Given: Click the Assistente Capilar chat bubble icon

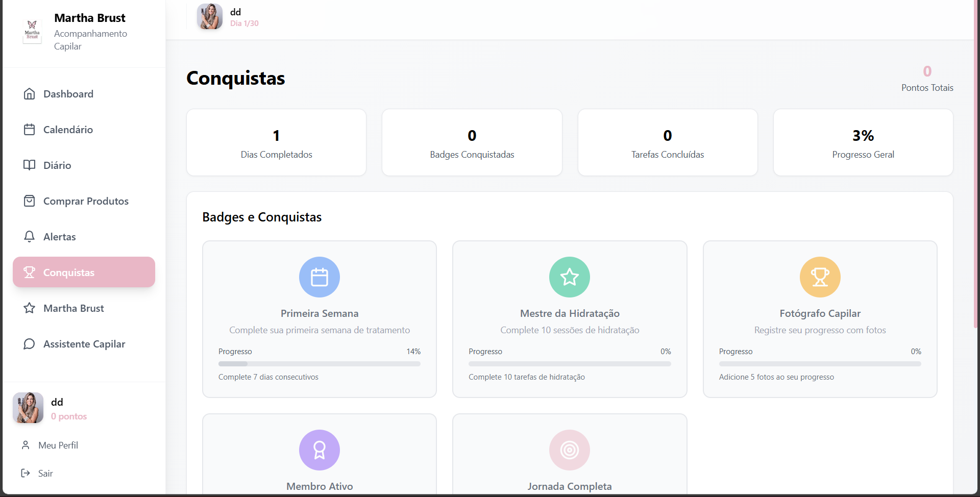Looking at the screenshot, I should 30,344.
